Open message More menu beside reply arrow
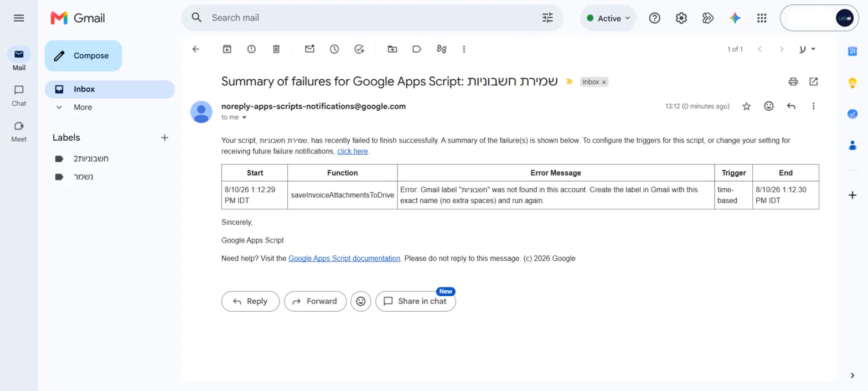868x391 pixels. click(x=813, y=106)
